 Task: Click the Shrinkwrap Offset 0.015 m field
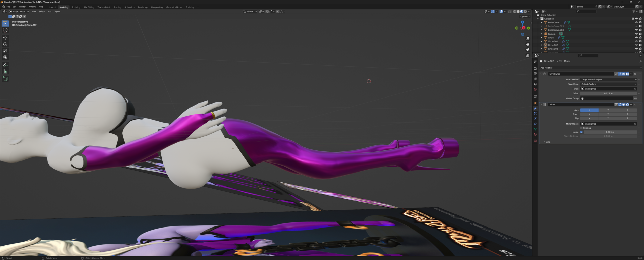pos(608,93)
